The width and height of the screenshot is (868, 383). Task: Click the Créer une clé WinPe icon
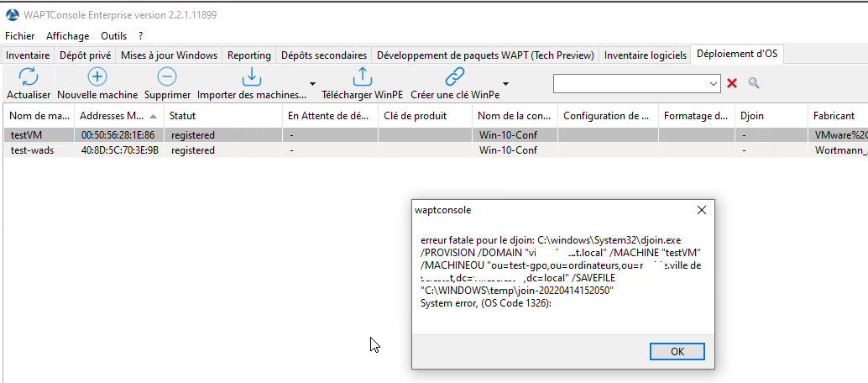coord(454,77)
